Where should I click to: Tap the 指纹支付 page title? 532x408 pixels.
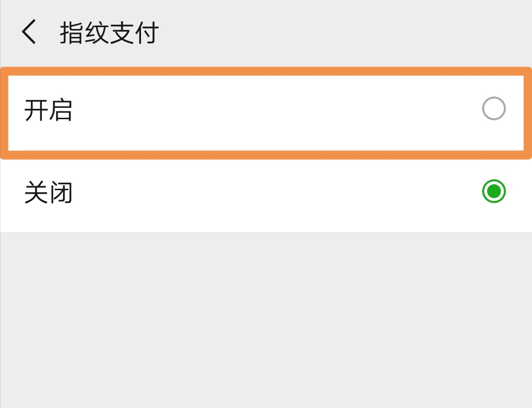click(x=108, y=32)
